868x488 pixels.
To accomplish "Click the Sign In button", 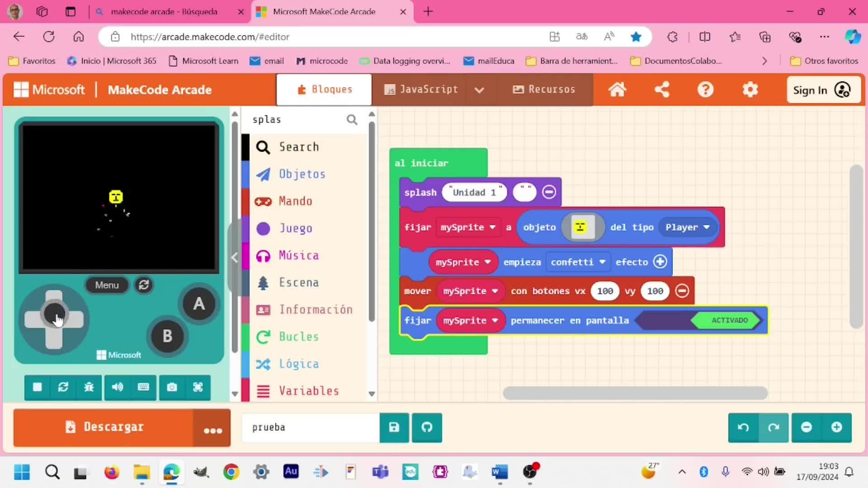I will tap(823, 90).
